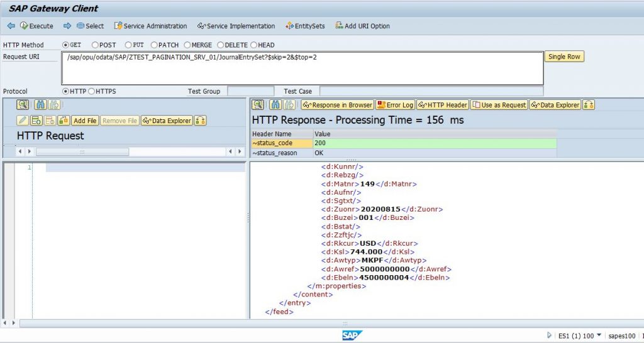Click the Find Next icon in the request pane

[x=54, y=105]
